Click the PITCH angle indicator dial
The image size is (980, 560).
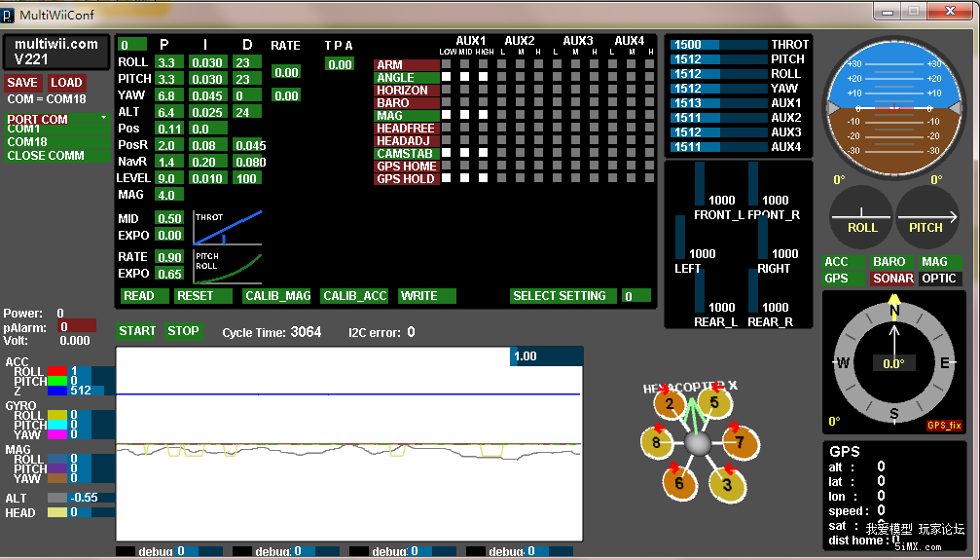[x=927, y=217]
